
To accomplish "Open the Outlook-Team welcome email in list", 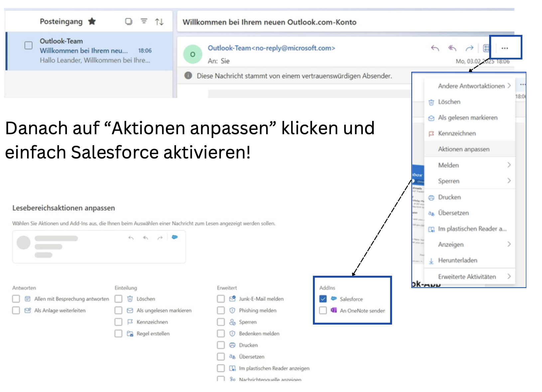I will pyautogui.click(x=95, y=51).
